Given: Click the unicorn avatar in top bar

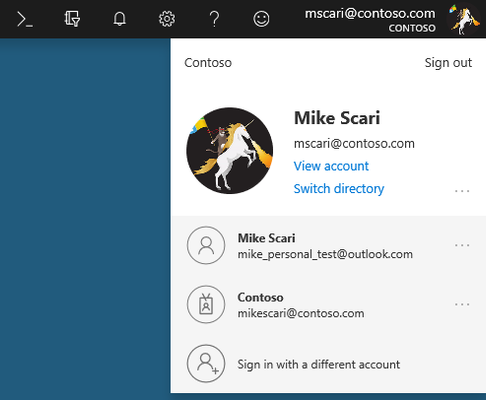Looking at the screenshot, I should click(464, 19).
